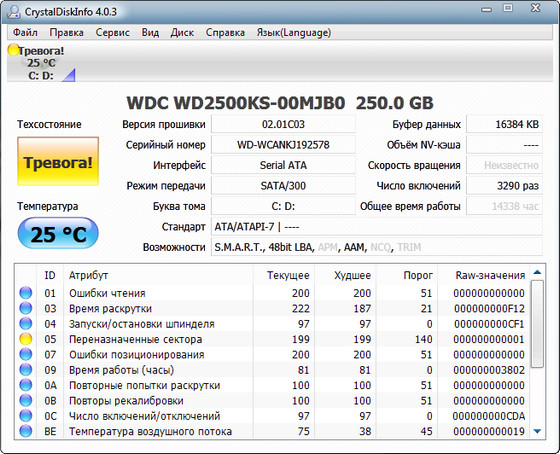Viewport: 560px width, 454px height.
Task: Click raw value 000000003802
Action: [x=489, y=370]
